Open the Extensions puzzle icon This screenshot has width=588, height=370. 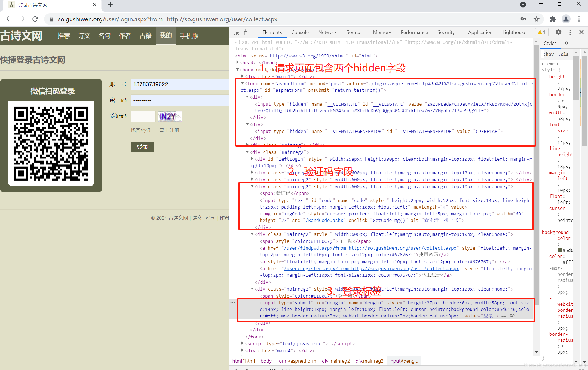point(553,19)
